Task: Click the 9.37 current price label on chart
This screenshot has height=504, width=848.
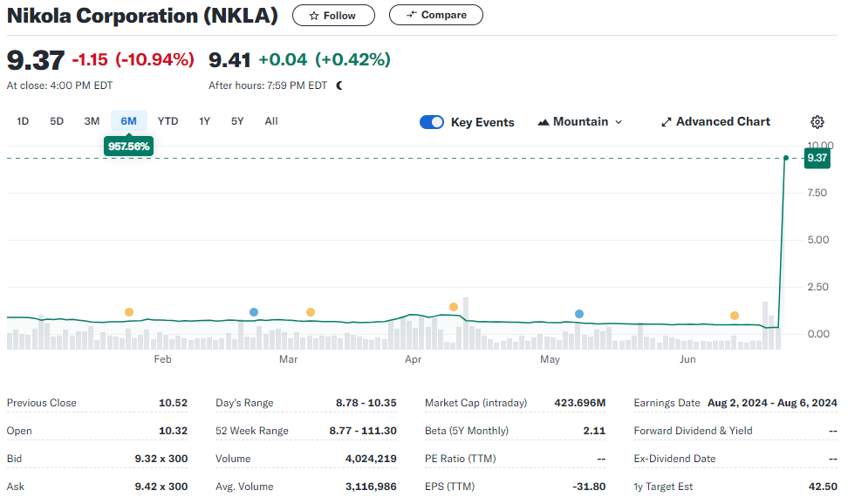Action: click(x=817, y=158)
